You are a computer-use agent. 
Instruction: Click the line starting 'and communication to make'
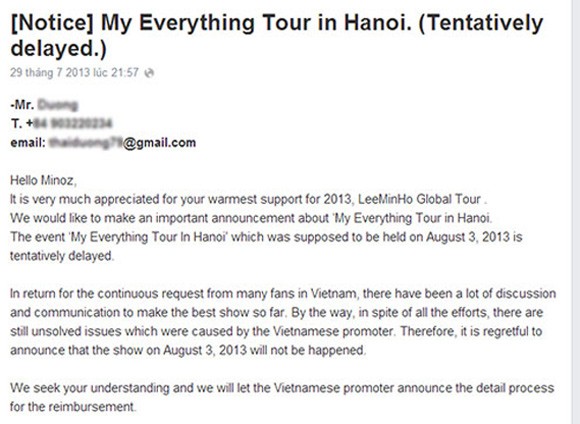tap(276, 313)
